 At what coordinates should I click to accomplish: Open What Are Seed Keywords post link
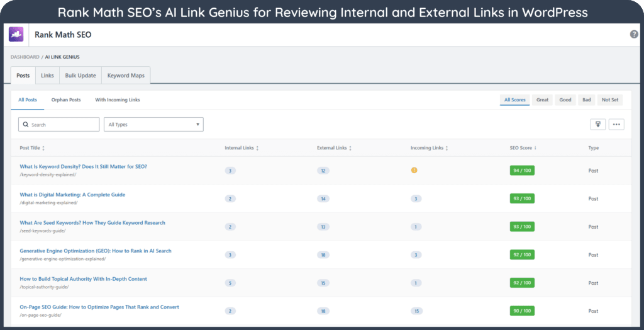click(x=92, y=222)
